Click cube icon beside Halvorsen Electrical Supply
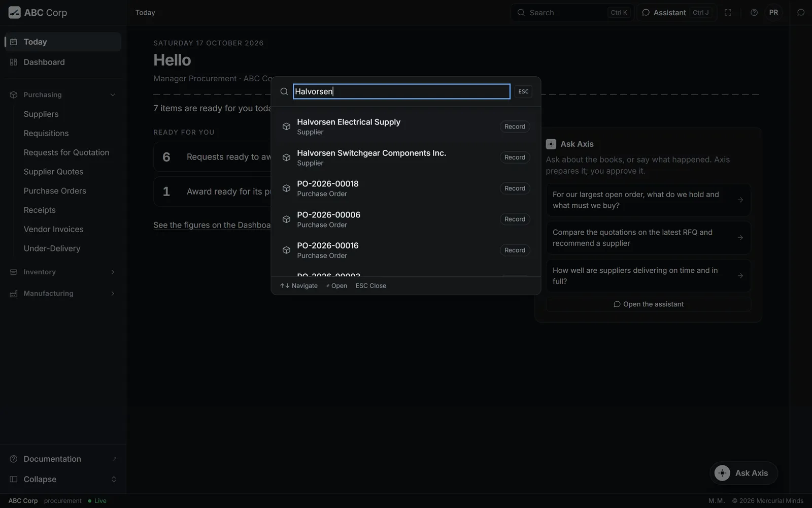 [x=286, y=126]
